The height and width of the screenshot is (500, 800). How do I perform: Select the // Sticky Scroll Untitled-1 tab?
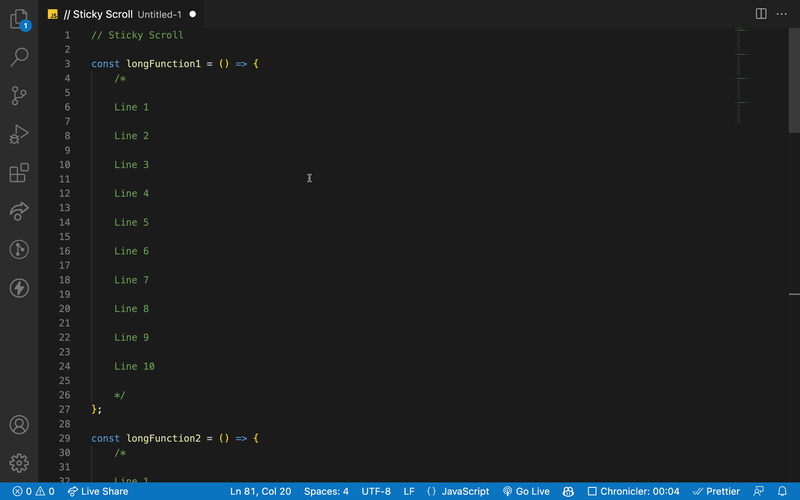tap(121, 14)
